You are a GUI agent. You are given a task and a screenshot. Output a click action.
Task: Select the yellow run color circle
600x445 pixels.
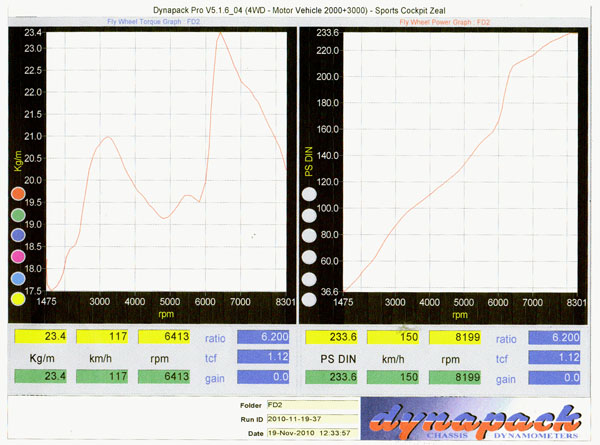coord(18,299)
